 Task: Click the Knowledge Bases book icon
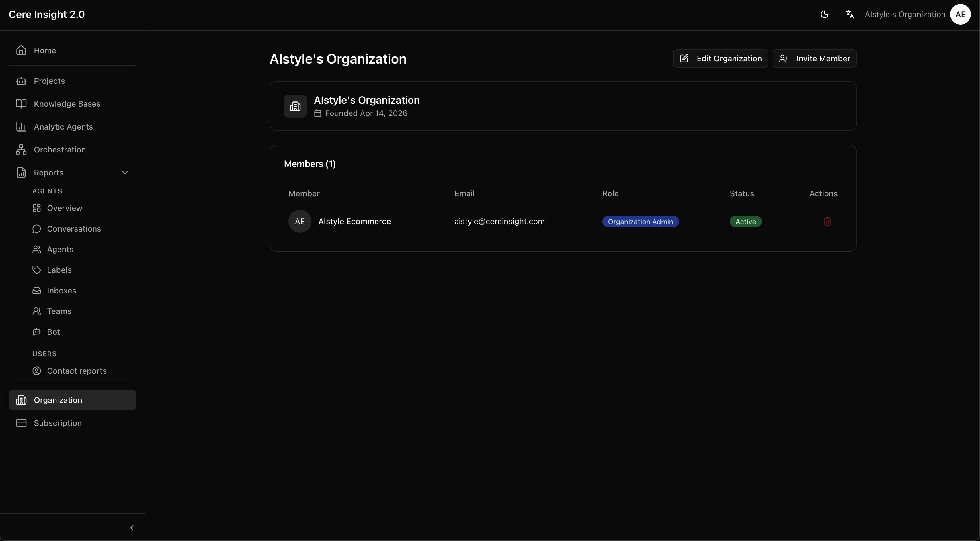click(x=21, y=103)
